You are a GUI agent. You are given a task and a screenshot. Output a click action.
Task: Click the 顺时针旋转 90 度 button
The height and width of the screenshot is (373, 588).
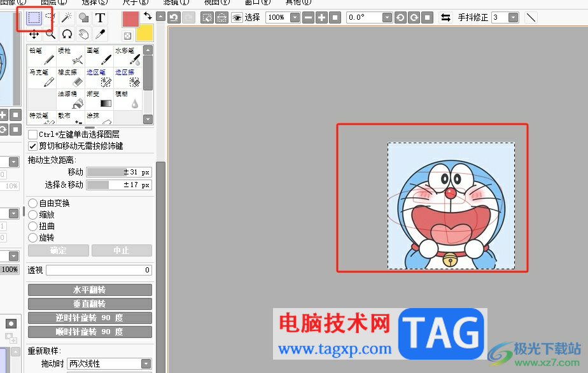[x=90, y=332]
